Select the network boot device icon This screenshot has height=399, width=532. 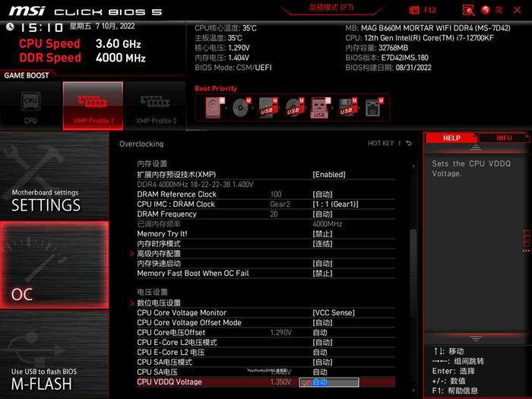374,108
